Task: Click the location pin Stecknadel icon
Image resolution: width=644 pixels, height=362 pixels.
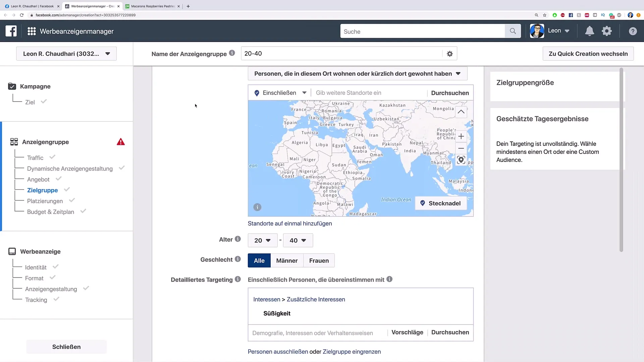Action: coord(423,203)
